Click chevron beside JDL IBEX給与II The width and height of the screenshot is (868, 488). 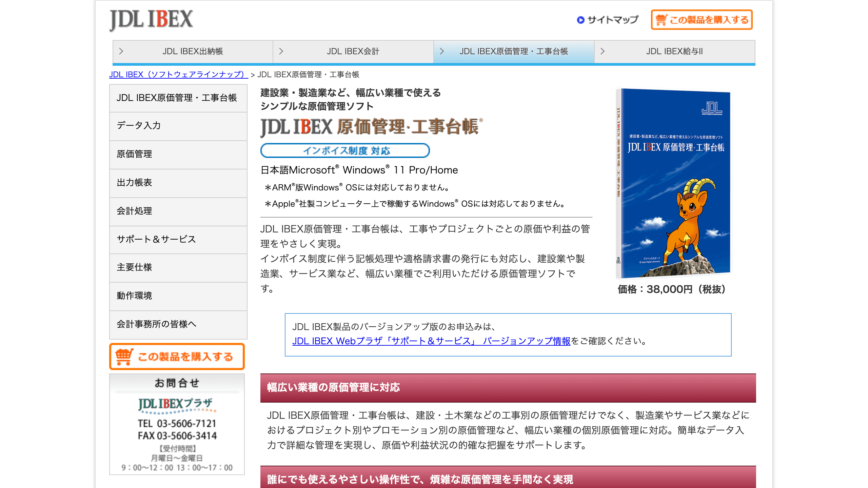click(x=603, y=51)
